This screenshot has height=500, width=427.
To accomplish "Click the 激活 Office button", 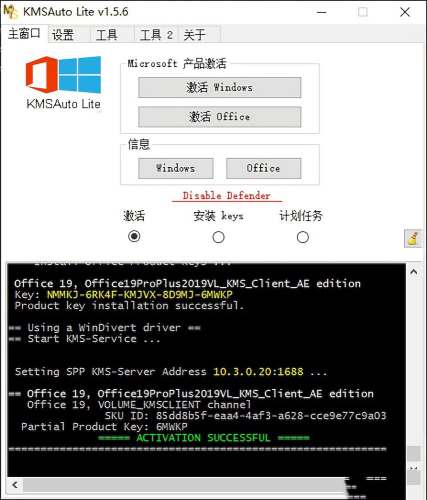I will point(220,117).
